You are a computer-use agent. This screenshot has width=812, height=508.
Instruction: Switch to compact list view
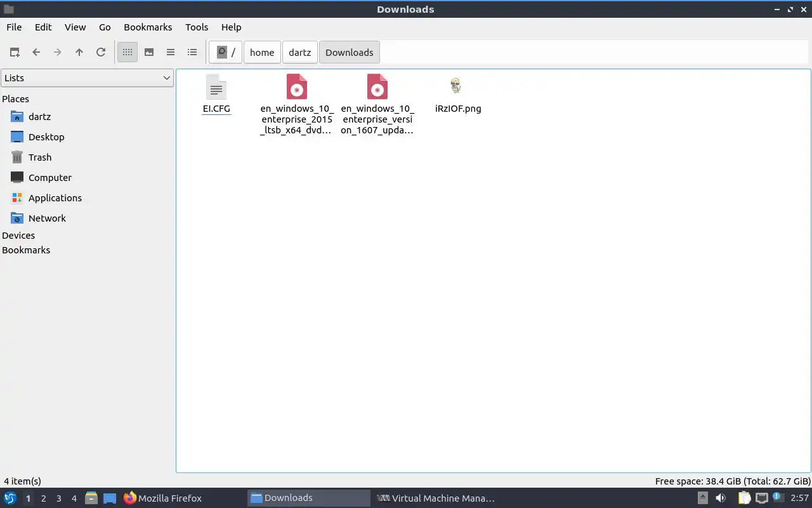tap(171, 52)
